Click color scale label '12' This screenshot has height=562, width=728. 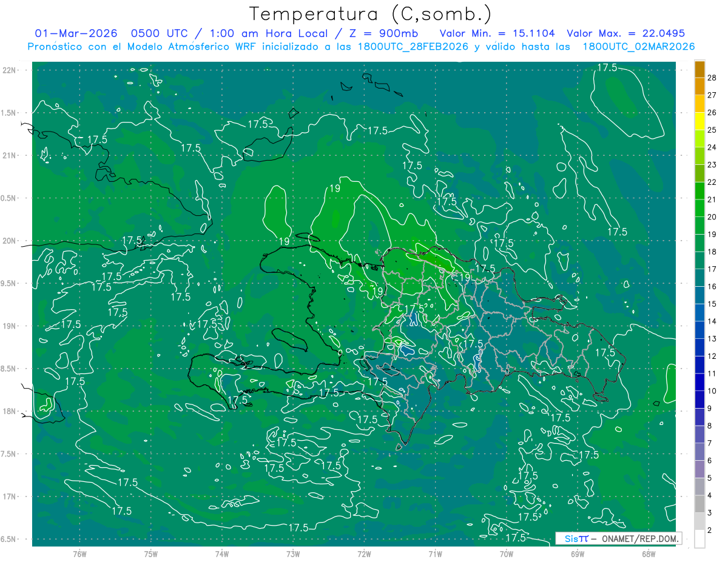point(712,356)
